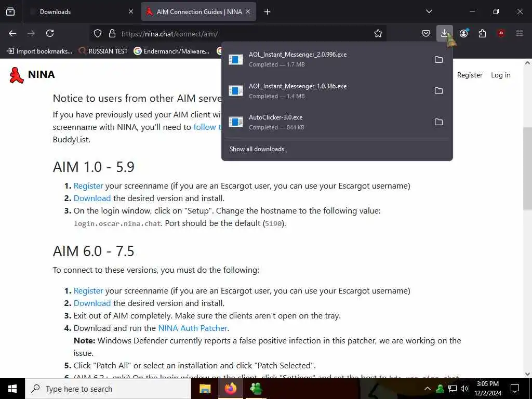Open the Log in link
Image resolution: width=532 pixels, height=399 pixels.
[x=500, y=75]
